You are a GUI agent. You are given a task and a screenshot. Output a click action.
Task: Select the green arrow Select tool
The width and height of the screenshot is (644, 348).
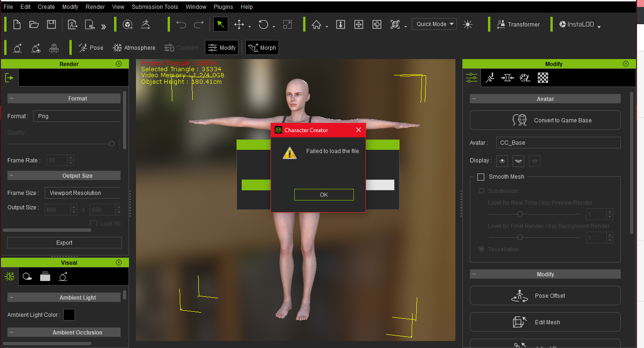221,25
